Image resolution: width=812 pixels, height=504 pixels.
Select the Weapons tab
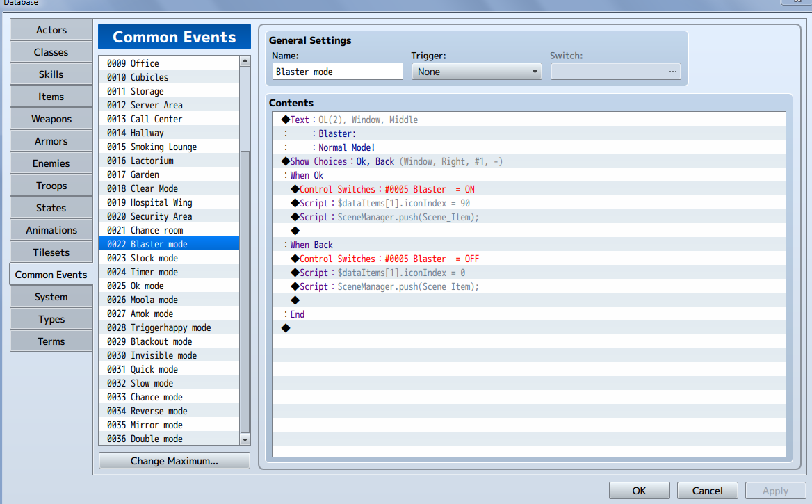pos(51,119)
